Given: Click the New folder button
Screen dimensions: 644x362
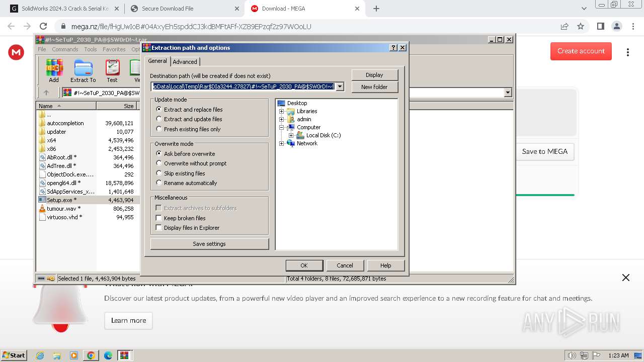Looking at the screenshot, I should click(x=374, y=87).
